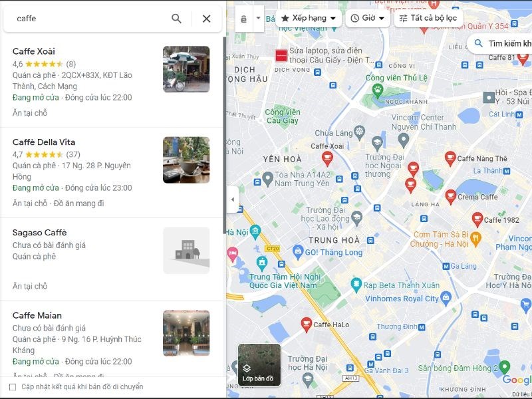The width and height of the screenshot is (532, 399).
Task: Click the Crema Caffe map pin
Action: pos(451,197)
